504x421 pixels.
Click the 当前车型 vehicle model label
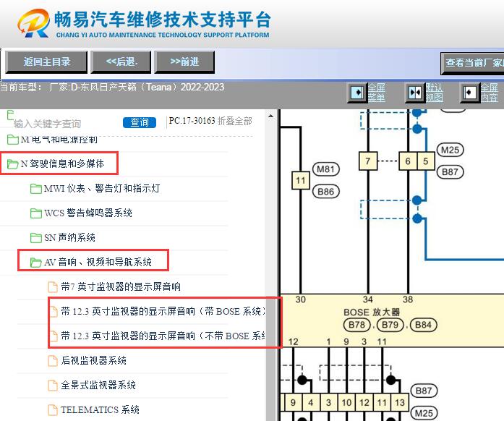coord(112,87)
